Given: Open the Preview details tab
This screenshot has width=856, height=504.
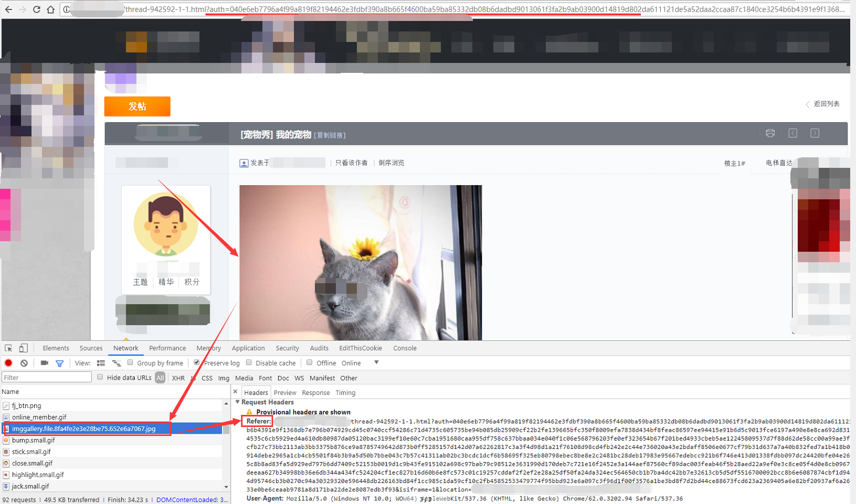Looking at the screenshot, I should [x=285, y=392].
